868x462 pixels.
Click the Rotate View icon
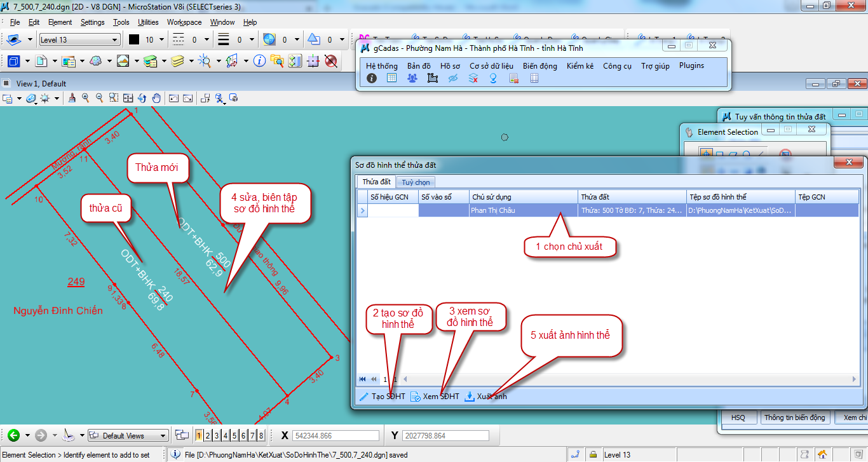[142, 99]
